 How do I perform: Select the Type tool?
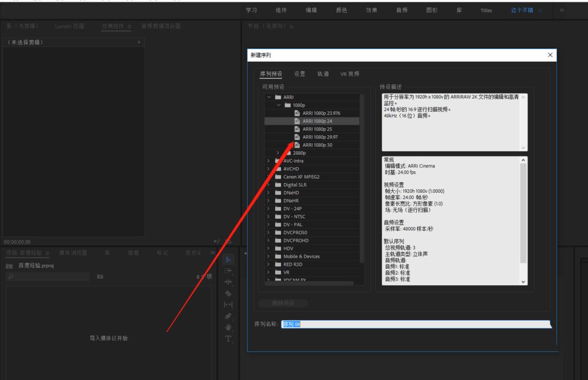point(229,338)
